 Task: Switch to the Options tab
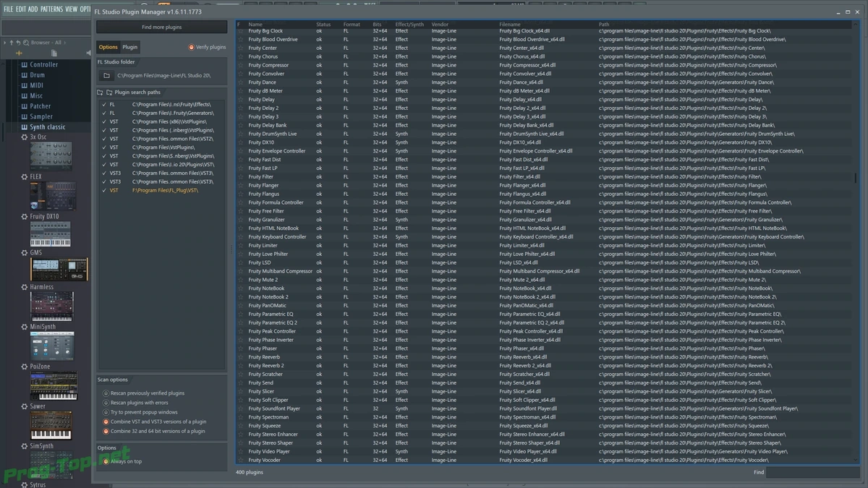pyautogui.click(x=109, y=47)
